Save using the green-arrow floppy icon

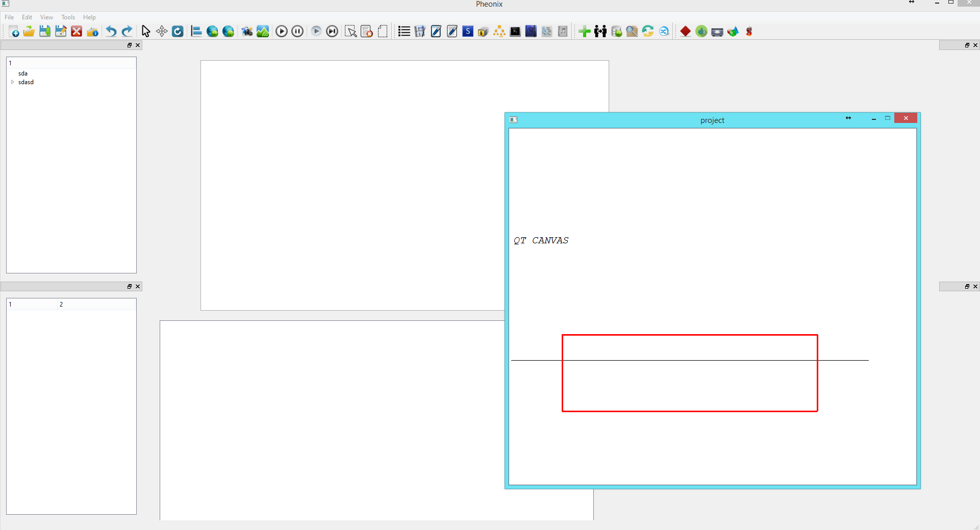click(x=45, y=32)
